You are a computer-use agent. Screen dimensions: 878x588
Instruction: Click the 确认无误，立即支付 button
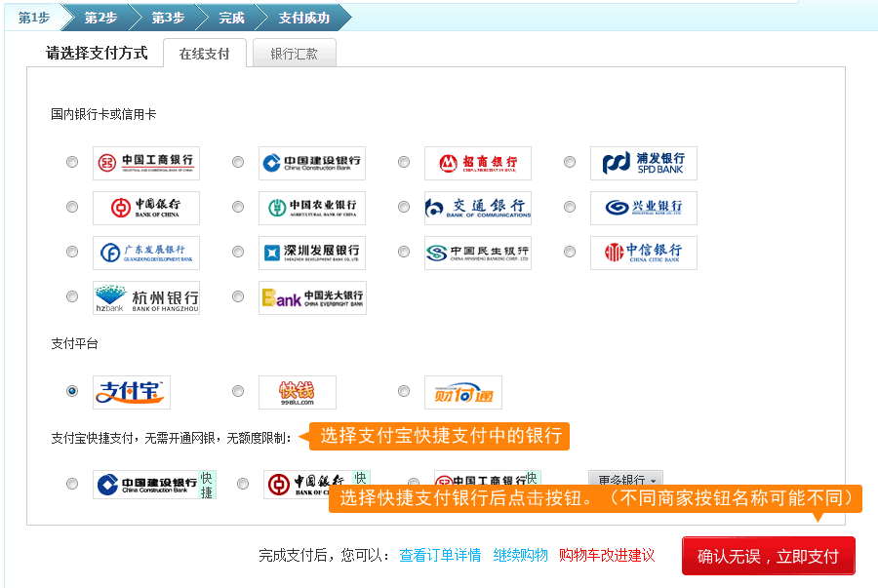768,555
